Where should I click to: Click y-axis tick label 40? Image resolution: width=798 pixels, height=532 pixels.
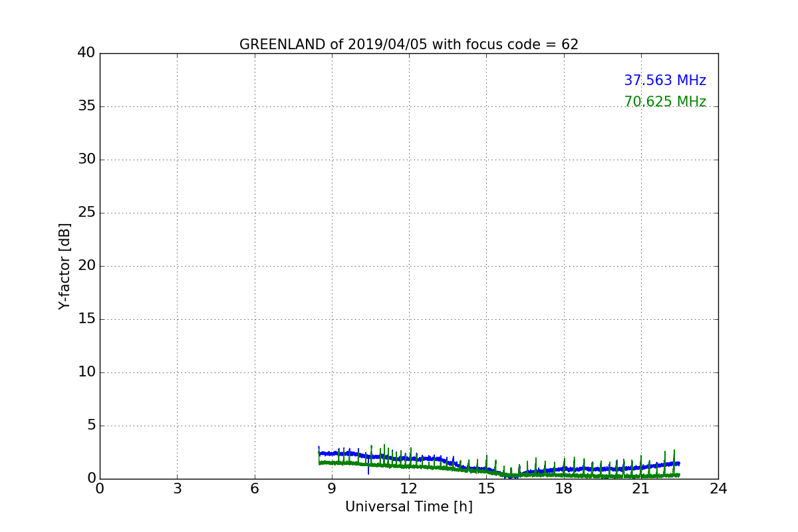(86, 53)
